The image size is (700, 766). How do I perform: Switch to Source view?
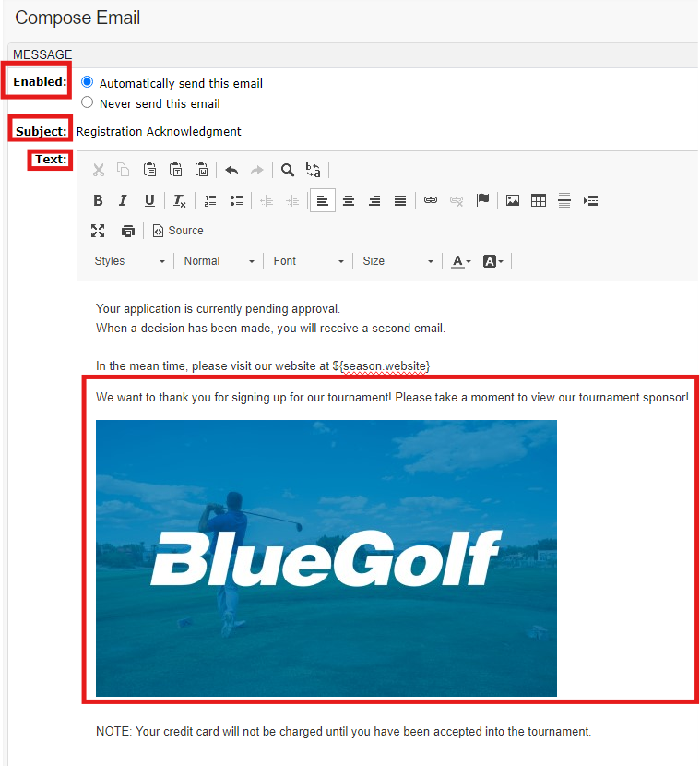[x=178, y=231]
